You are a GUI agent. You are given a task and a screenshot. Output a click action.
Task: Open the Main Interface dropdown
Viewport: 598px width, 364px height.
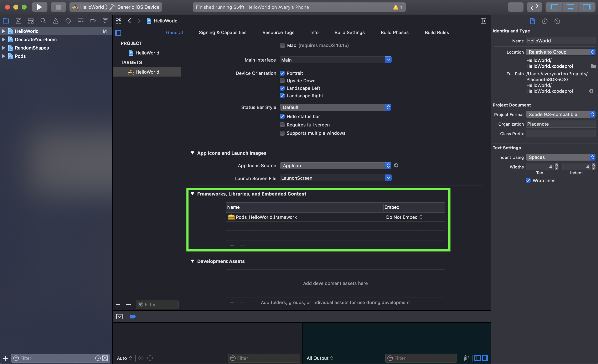coord(388,60)
